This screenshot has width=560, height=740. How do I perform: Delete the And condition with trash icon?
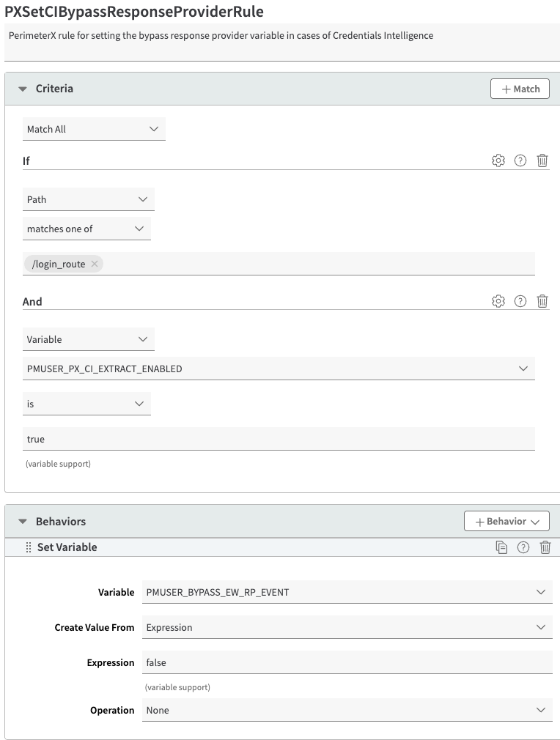tap(542, 301)
